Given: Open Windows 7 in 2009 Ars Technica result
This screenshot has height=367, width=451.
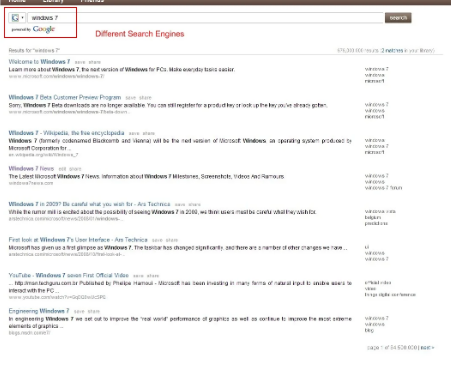Looking at the screenshot, I should click(x=89, y=204).
